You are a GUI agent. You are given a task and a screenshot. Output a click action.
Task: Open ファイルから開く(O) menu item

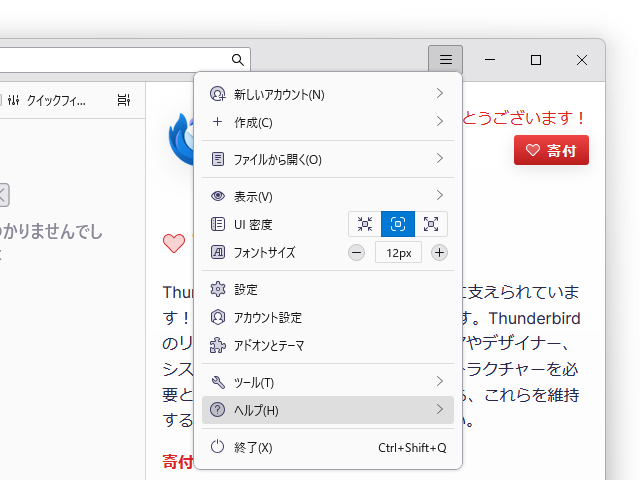[x=328, y=159]
